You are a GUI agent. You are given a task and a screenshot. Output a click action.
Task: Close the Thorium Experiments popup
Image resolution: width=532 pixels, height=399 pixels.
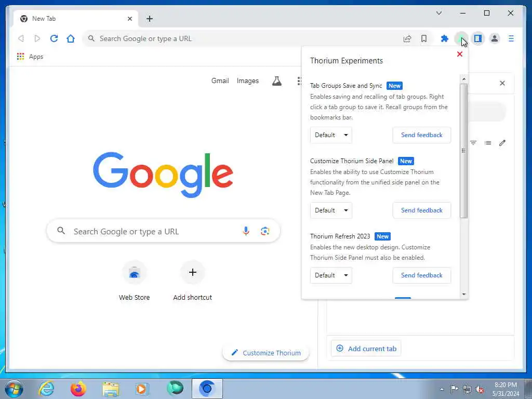tap(460, 54)
